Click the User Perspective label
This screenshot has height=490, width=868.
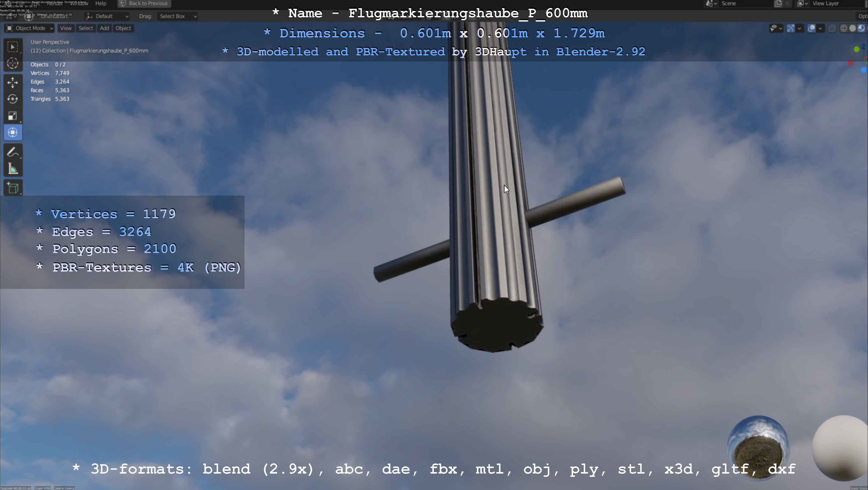click(x=50, y=42)
